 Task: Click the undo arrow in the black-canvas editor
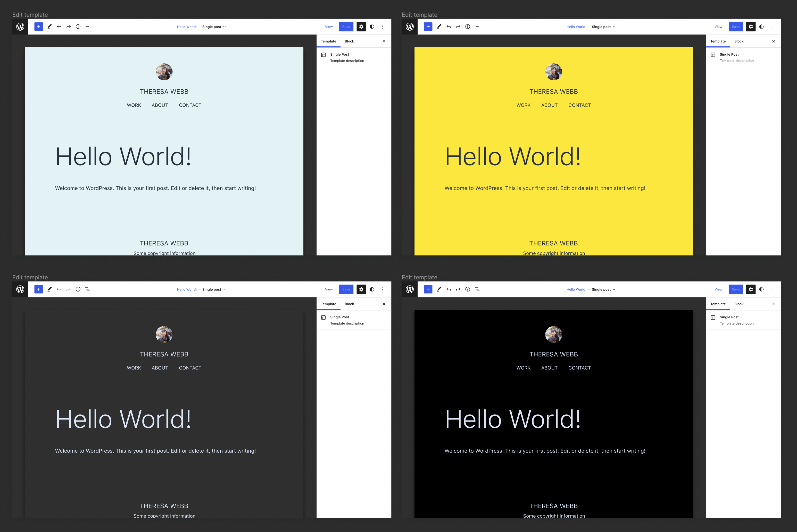pos(449,289)
